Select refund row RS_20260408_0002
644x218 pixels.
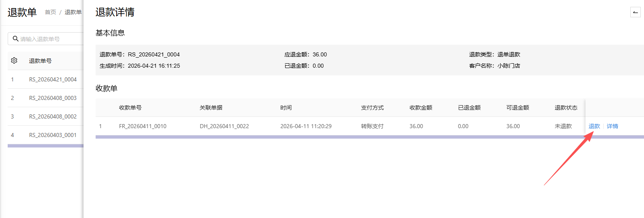pyautogui.click(x=46, y=116)
